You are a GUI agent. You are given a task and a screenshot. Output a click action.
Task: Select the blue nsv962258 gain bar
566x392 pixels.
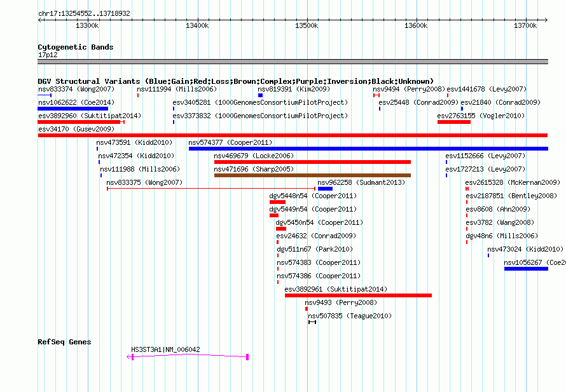pyautogui.click(x=325, y=189)
